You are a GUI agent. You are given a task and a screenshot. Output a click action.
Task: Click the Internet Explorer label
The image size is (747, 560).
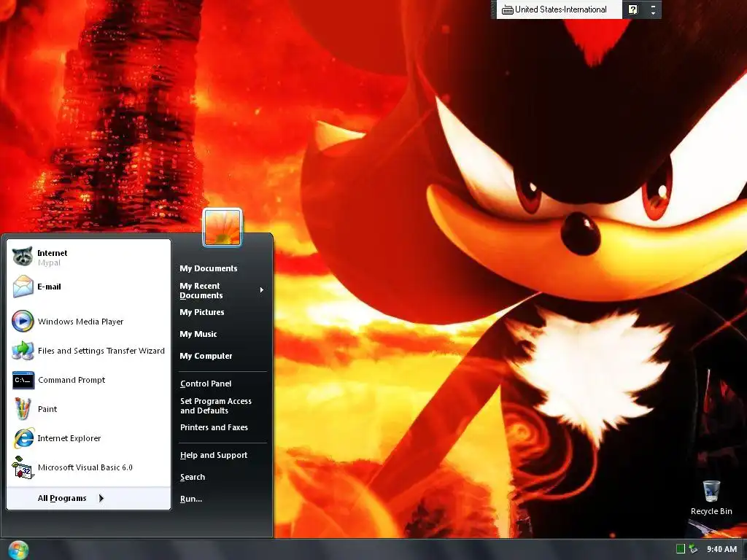pos(69,438)
